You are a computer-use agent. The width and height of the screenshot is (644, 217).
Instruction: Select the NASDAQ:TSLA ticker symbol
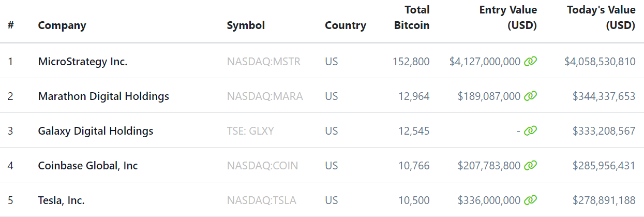tap(262, 200)
